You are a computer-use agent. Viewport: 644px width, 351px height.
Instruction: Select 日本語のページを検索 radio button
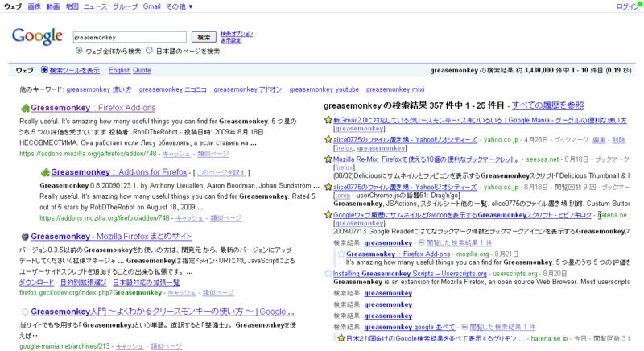coord(149,51)
